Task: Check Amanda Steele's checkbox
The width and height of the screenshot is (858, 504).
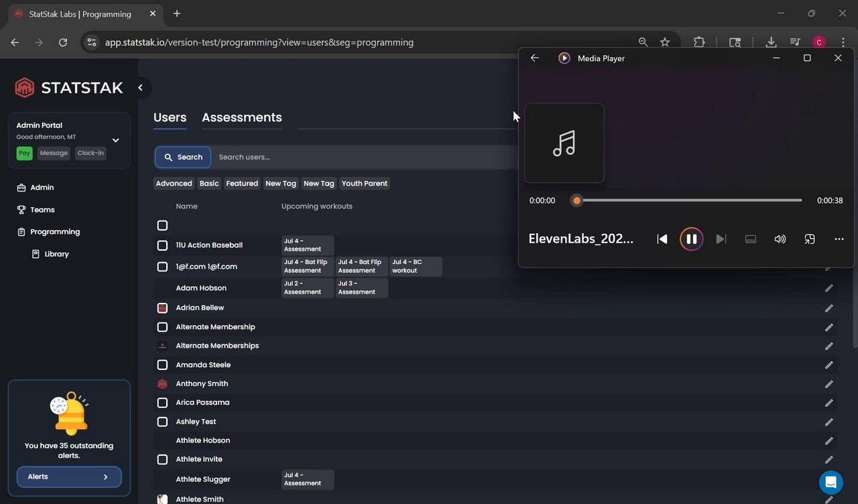Action: pyautogui.click(x=162, y=365)
